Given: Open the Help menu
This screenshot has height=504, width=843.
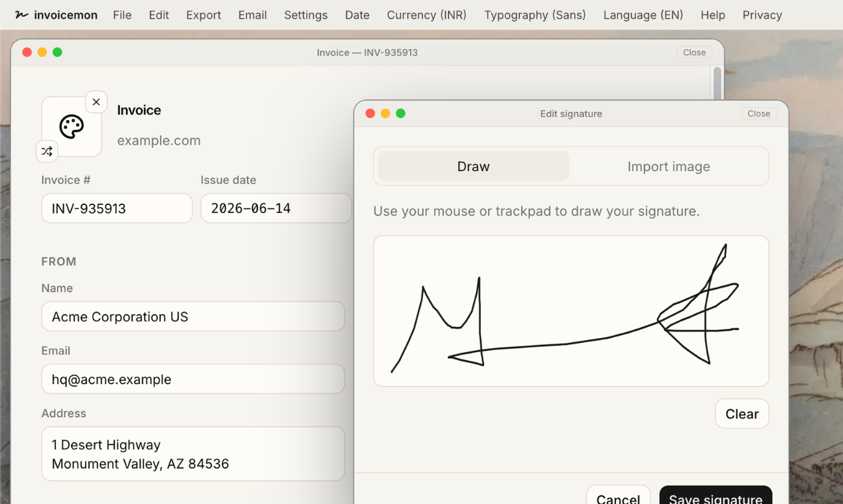Looking at the screenshot, I should tap(713, 15).
